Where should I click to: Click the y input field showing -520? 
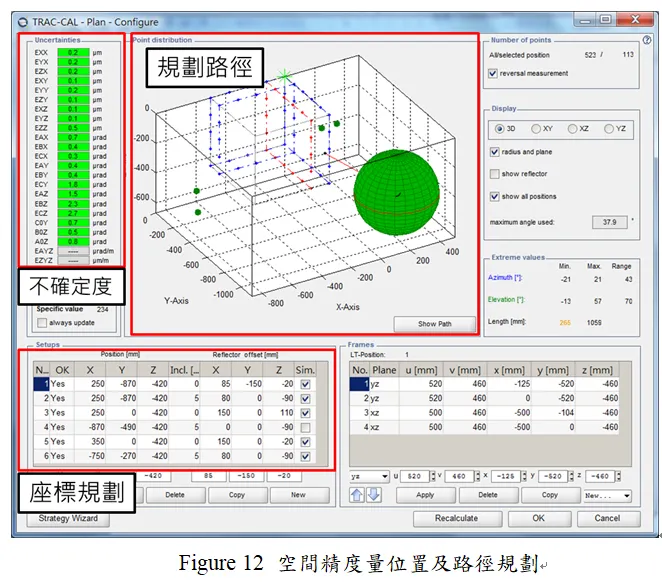(553, 476)
